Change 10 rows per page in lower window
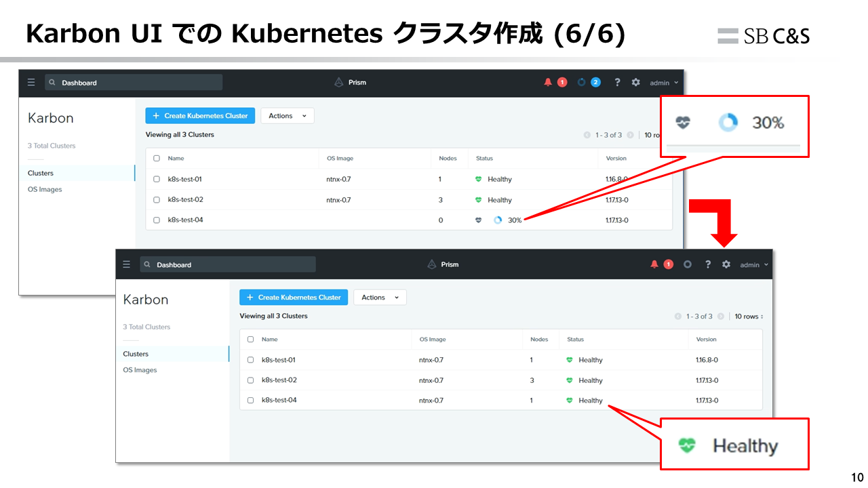The height and width of the screenshot is (488, 868). tap(749, 317)
